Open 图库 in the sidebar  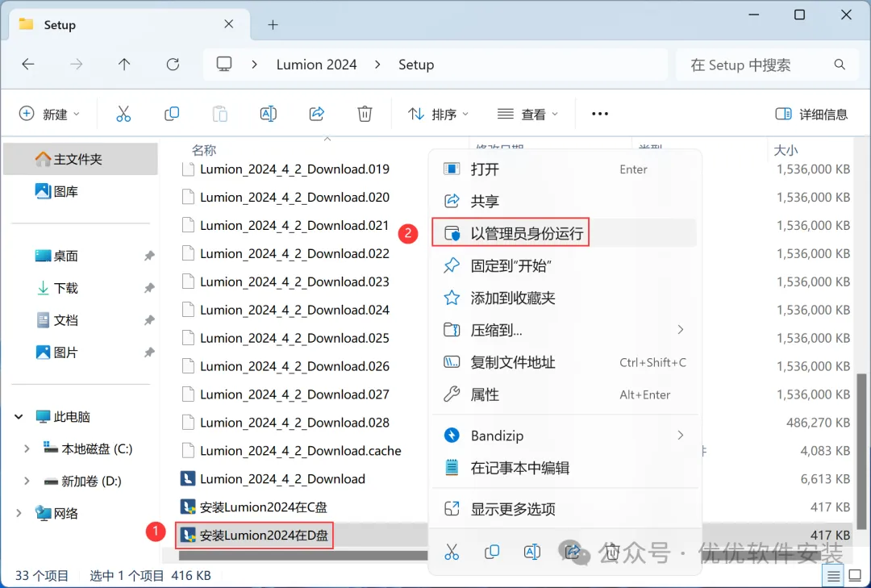coord(81,191)
